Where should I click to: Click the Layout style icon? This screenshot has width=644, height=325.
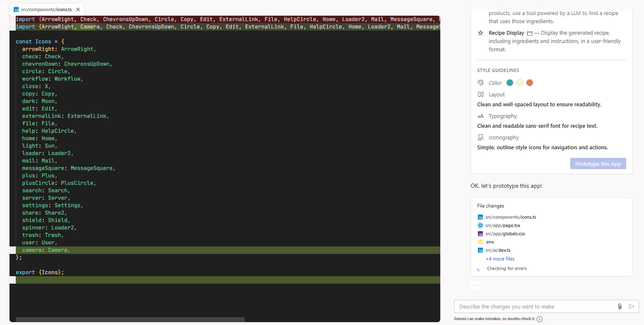coord(480,94)
